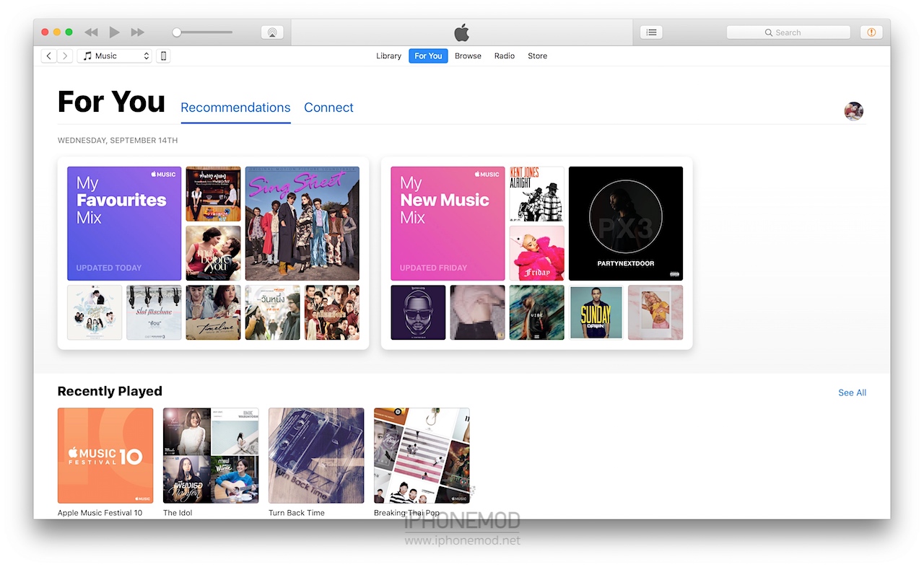Screen dimensions: 924x567
Task: Open the pink Friday album cover
Action: coord(537,253)
